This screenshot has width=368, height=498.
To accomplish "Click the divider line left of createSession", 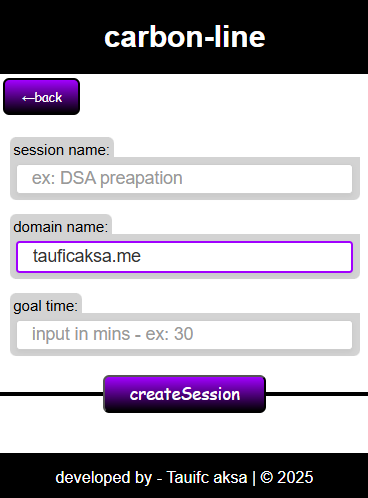I will click(x=52, y=394).
